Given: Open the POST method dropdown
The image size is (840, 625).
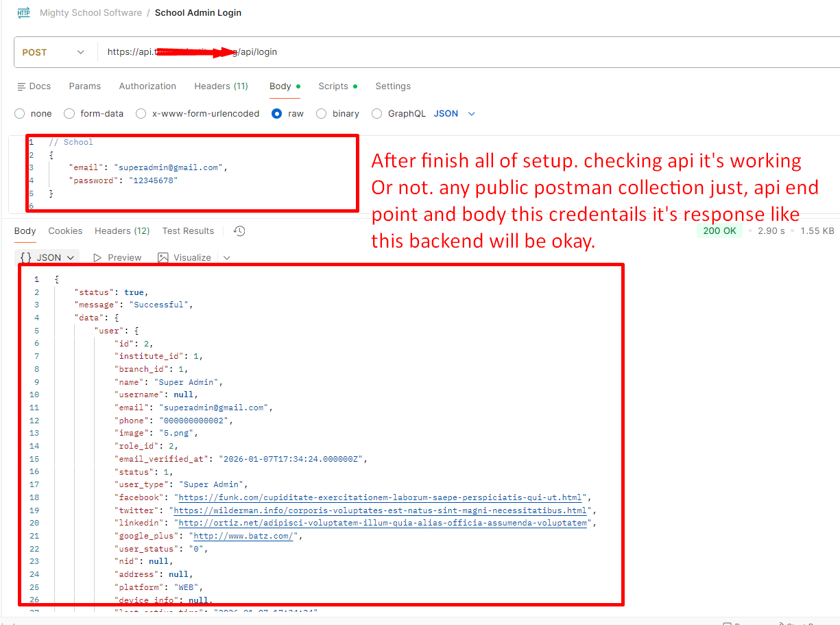Looking at the screenshot, I should [x=53, y=52].
